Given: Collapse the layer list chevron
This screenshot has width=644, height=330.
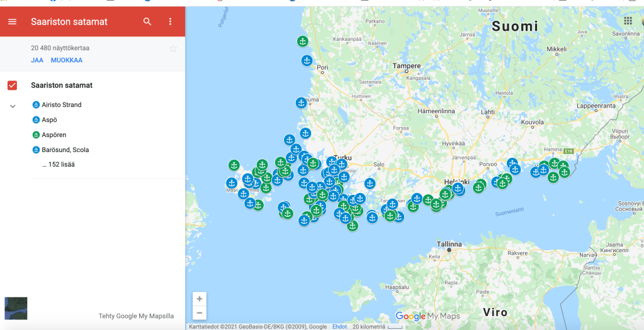Looking at the screenshot, I should 13,106.
